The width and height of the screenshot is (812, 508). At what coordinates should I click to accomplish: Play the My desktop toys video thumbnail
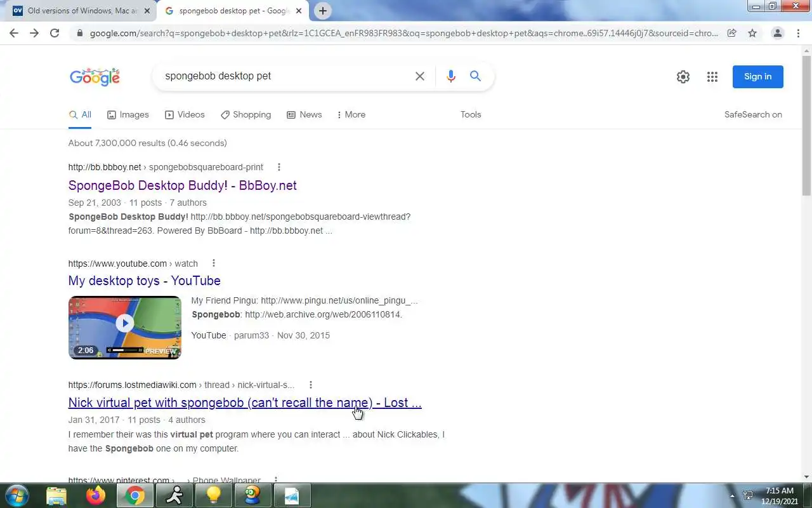point(125,328)
